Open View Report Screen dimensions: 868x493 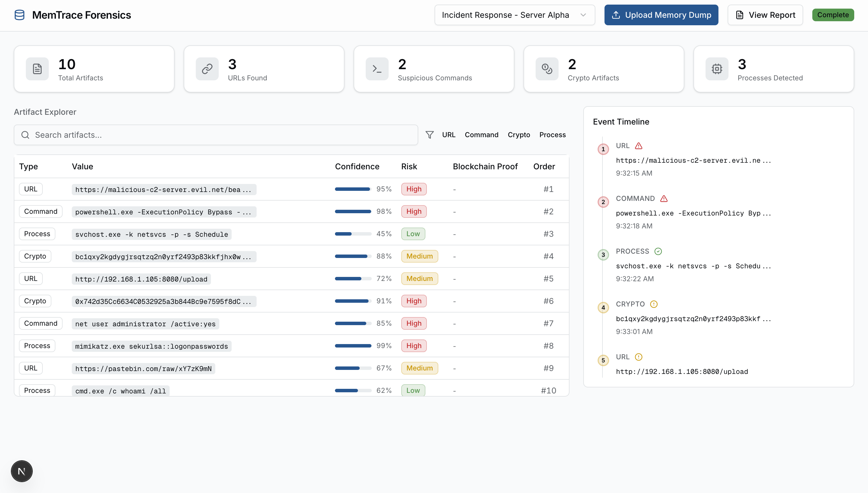point(765,15)
